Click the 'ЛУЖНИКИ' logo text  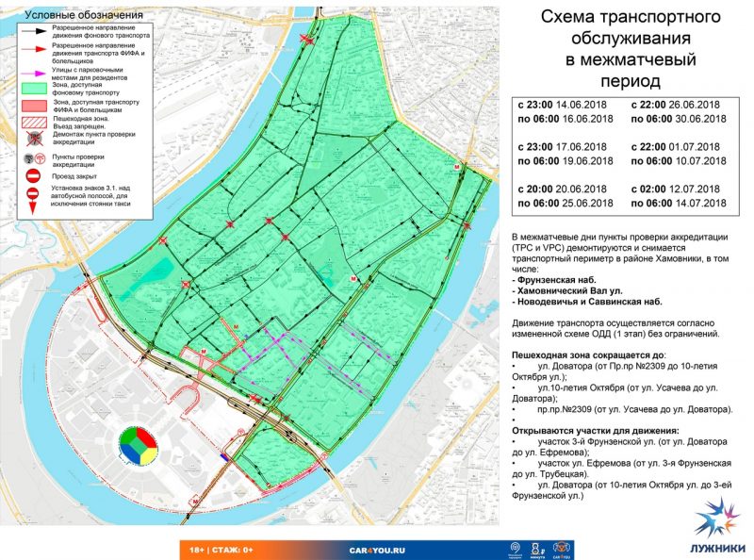[x=717, y=549]
